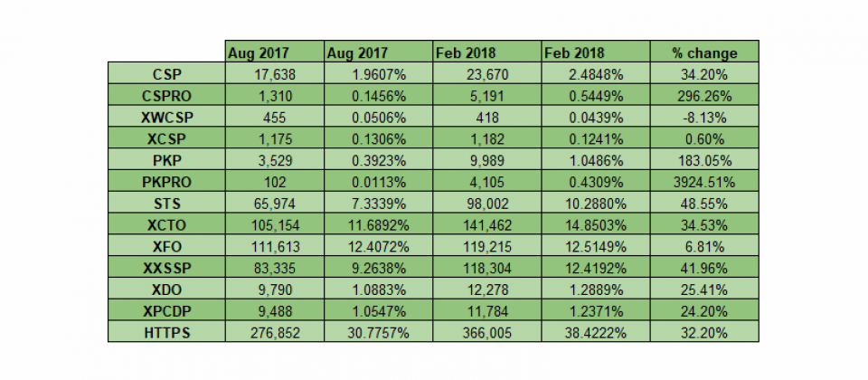Screen dimensions: 868x380
Task: Click the XXSSP row label
Action: (166, 268)
